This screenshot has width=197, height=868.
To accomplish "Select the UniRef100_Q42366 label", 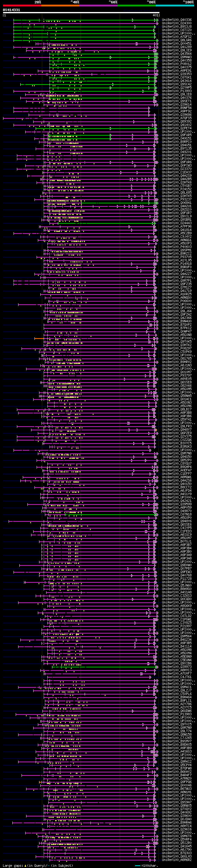I will coord(177,318).
